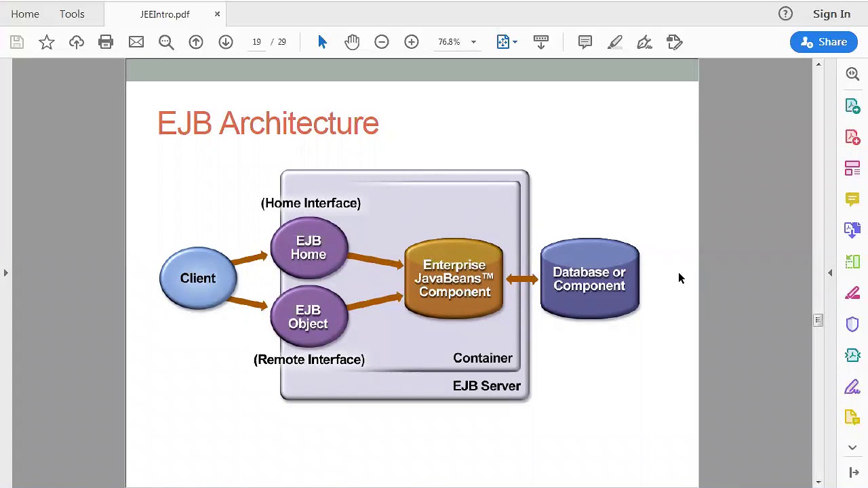Close the JEEIntro.pdf tab
This screenshot has width=868, height=488.
click(x=217, y=14)
